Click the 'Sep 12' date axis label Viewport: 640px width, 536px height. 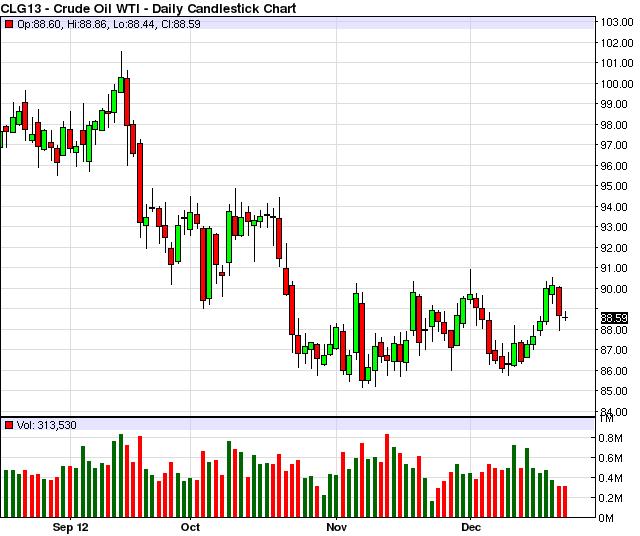(70, 527)
